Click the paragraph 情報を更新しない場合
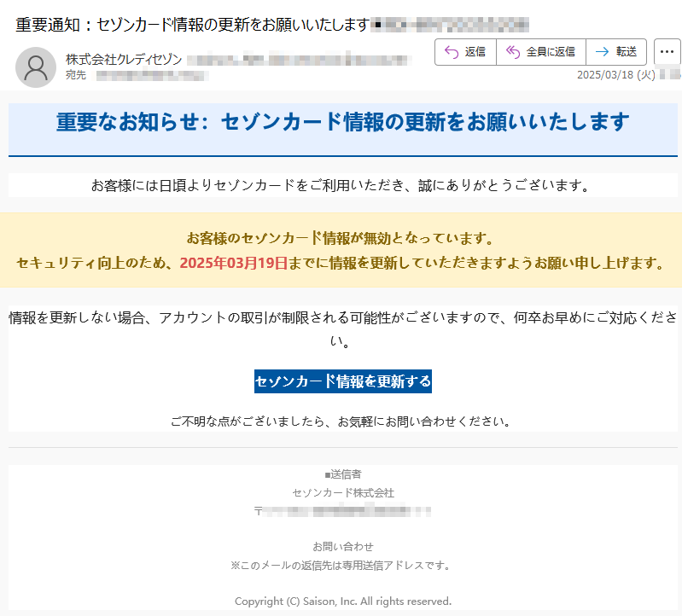Image resolution: width=682 pixels, height=616 pixels. [343, 329]
